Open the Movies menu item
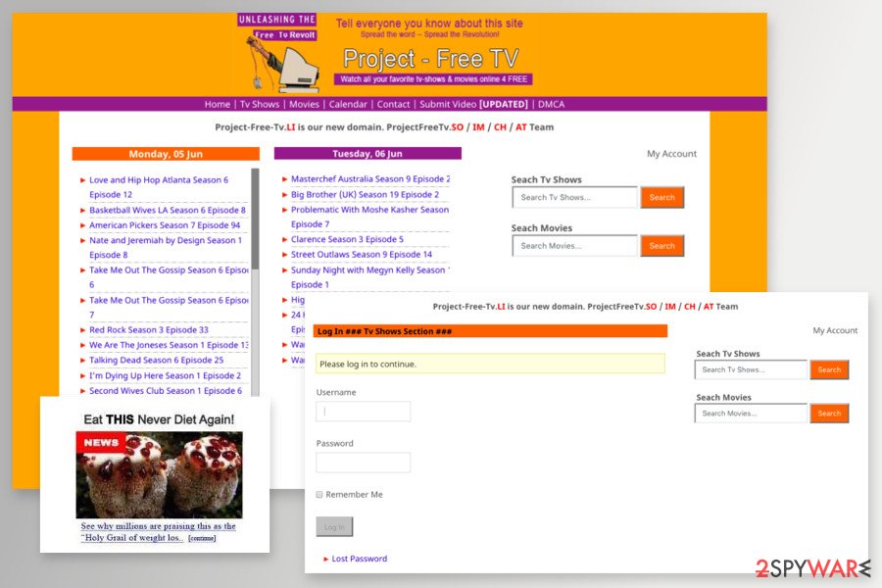This screenshot has width=882, height=588. [x=304, y=104]
